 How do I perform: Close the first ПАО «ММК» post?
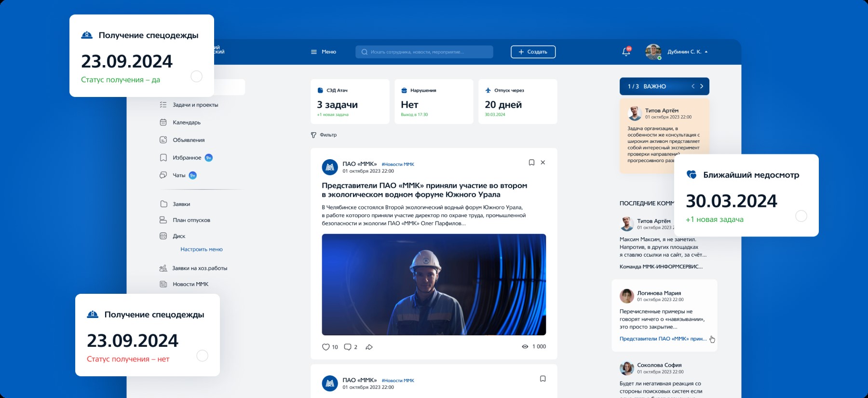543,163
